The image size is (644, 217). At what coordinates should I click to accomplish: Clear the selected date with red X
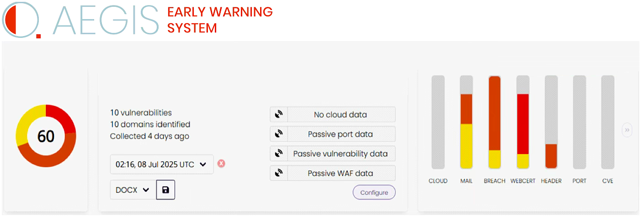click(x=221, y=164)
